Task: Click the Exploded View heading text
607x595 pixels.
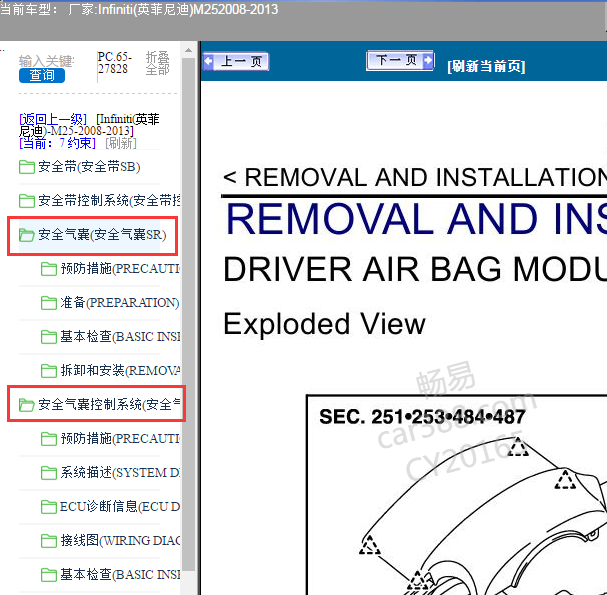Action: 324,324
